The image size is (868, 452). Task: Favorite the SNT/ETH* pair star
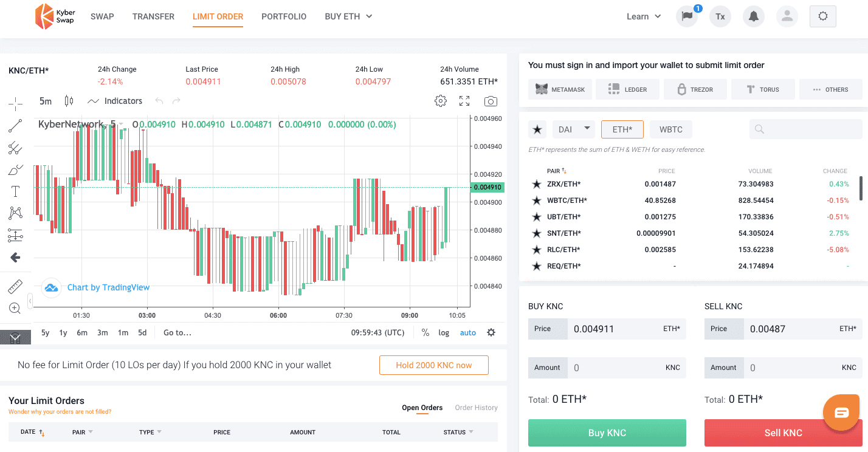click(536, 233)
